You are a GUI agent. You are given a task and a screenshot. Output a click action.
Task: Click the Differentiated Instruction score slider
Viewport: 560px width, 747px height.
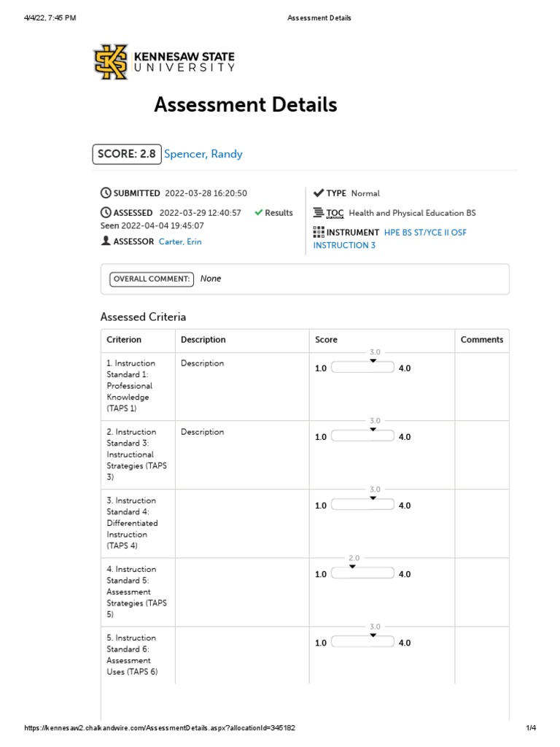pyautogui.click(x=363, y=506)
